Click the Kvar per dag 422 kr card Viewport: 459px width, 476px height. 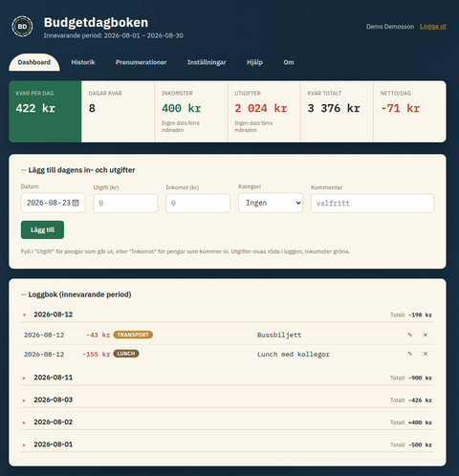[x=45, y=112]
